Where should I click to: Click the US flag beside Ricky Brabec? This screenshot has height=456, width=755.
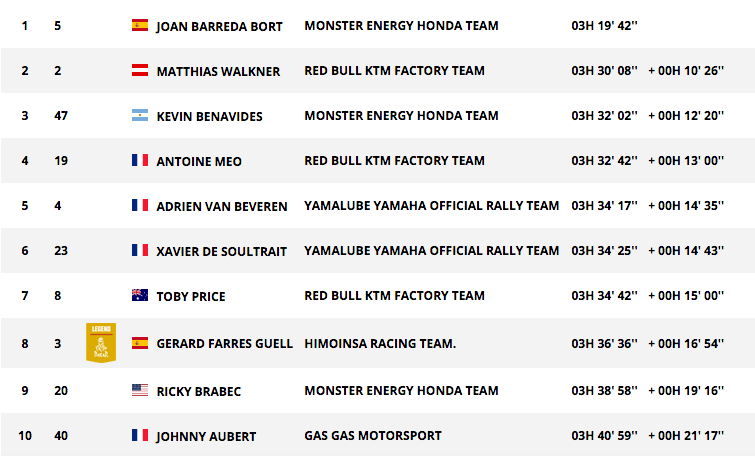(x=140, y=390)
